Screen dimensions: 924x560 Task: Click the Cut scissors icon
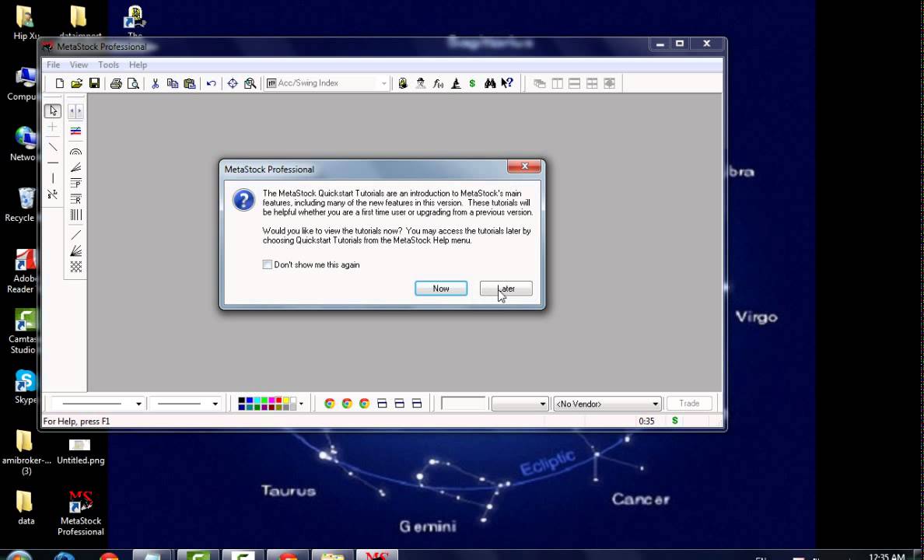tap(155, 84)
